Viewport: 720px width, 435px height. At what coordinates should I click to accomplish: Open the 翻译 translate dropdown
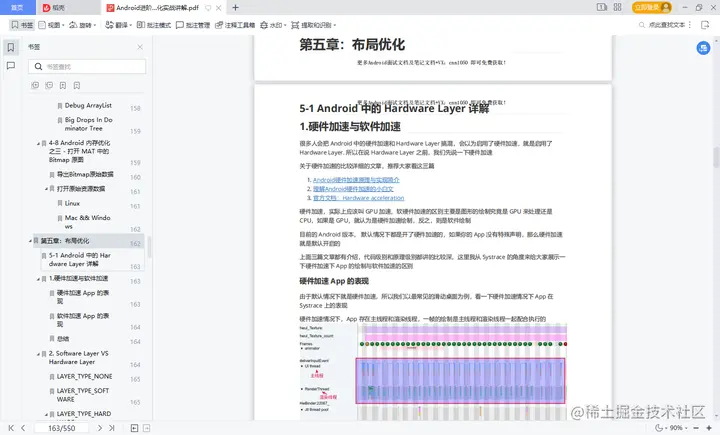tap(118, 25)
